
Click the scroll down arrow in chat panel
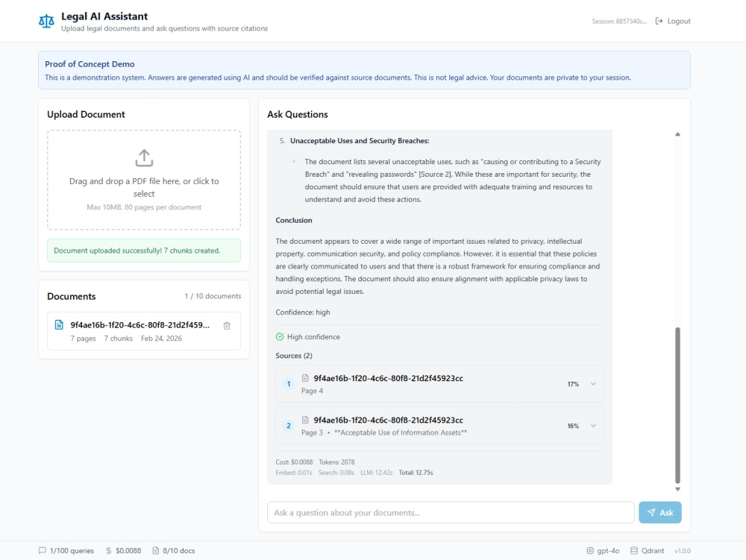[677, 489]
